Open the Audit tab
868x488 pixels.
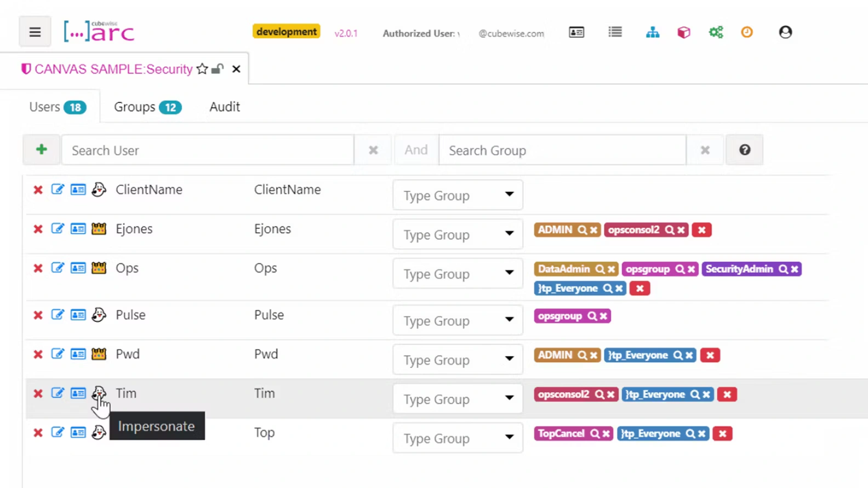[225, 107]
